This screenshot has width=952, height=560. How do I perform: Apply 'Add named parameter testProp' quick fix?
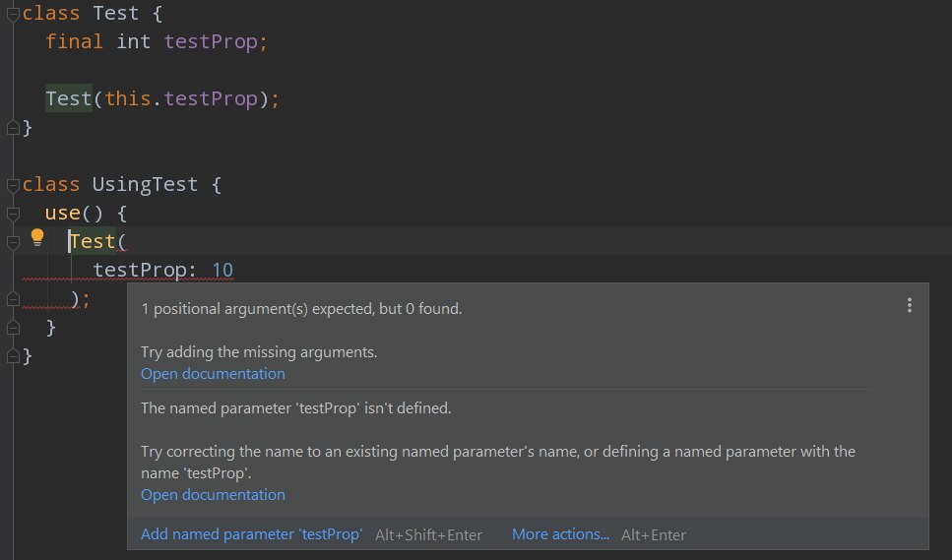[251, 534]
